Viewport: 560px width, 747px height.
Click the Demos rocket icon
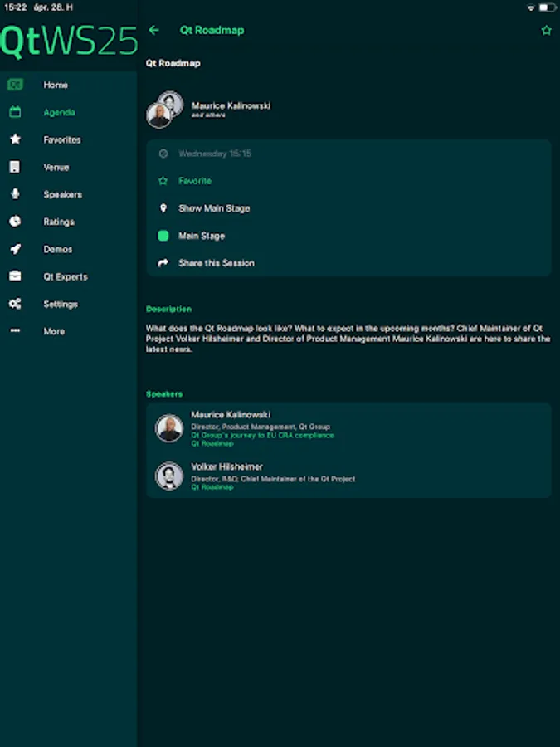point(15,249)
